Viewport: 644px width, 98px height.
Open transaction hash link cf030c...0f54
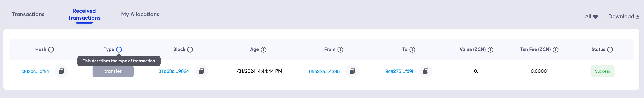point(35,71)
